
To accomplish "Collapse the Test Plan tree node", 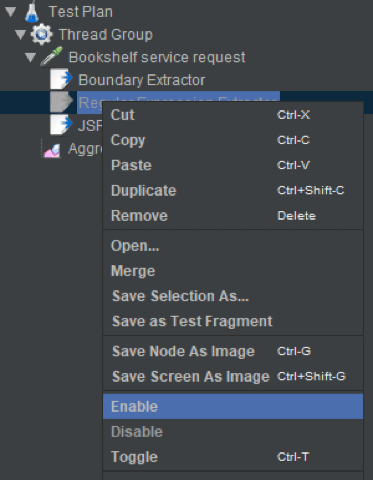I will tap(11, 12).
